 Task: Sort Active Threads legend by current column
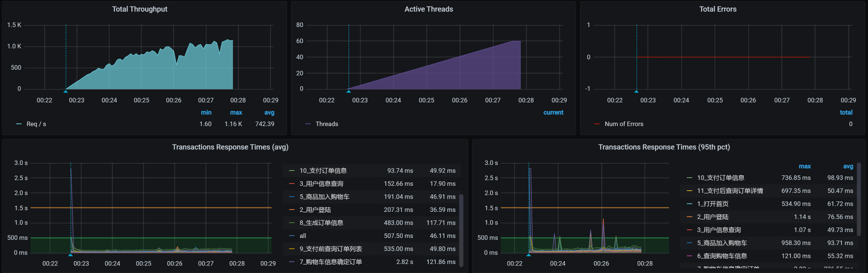553,113
